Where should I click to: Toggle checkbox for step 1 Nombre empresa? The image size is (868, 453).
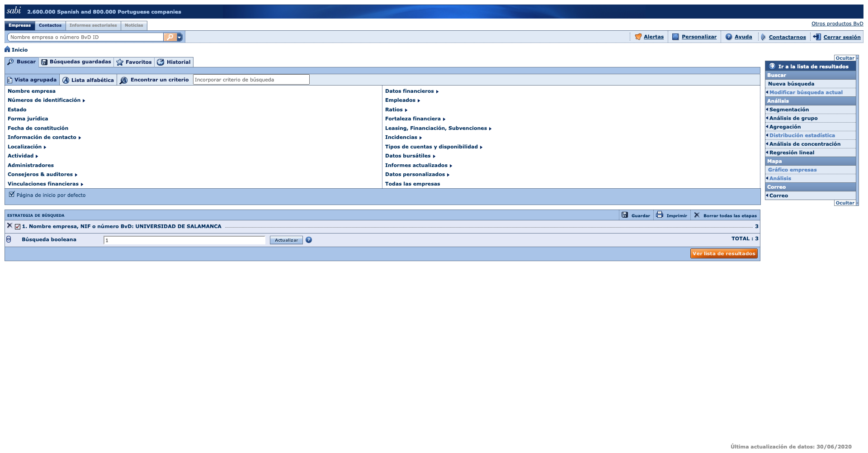[18, 227]
